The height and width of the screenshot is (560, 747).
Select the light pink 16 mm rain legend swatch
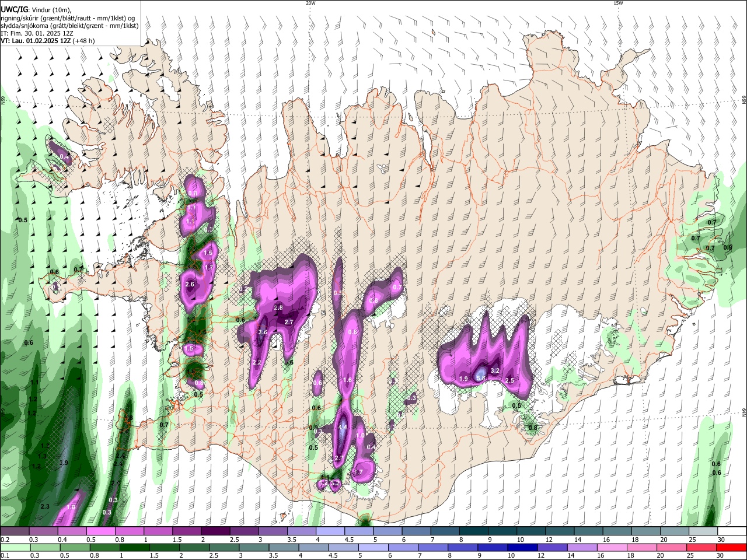coord(612,547)
